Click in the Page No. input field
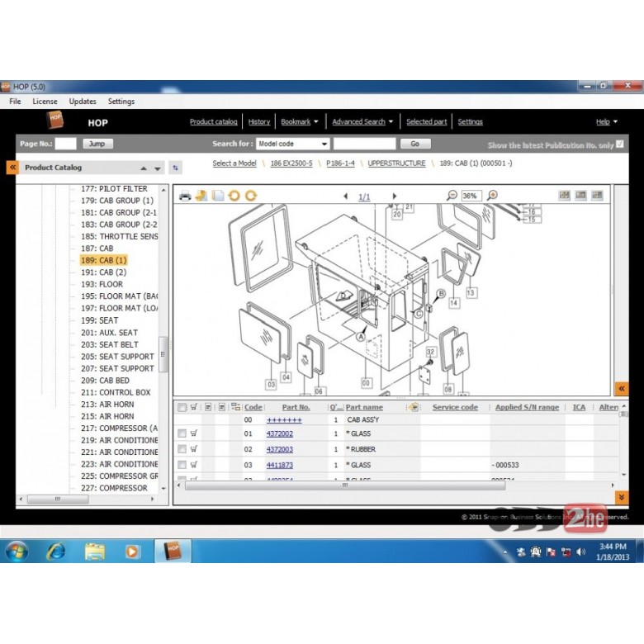The image size is (644, 644). pyautogui.click(x=66, y=144)
